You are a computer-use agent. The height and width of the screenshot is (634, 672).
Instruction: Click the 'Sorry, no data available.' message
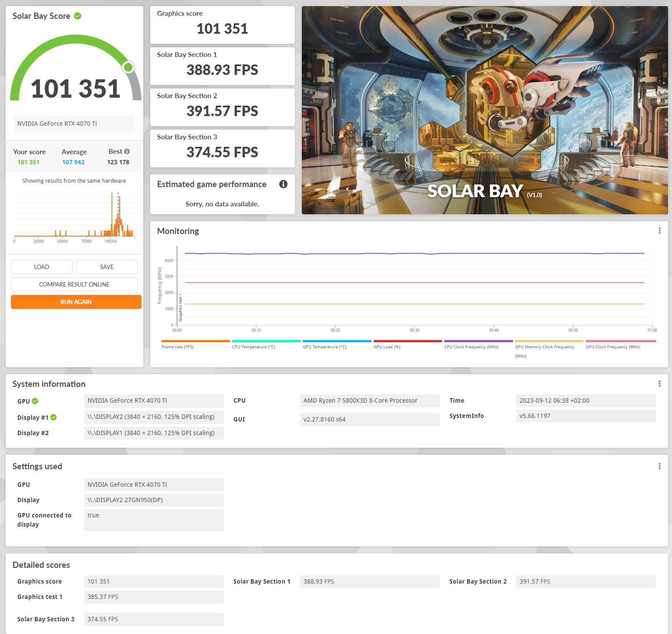[223, 204]
